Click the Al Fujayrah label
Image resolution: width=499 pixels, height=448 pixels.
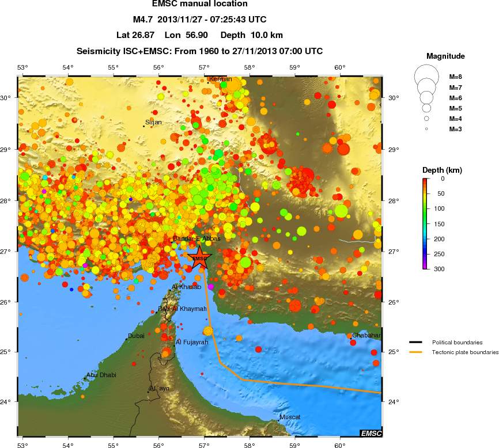pos(192,342)
